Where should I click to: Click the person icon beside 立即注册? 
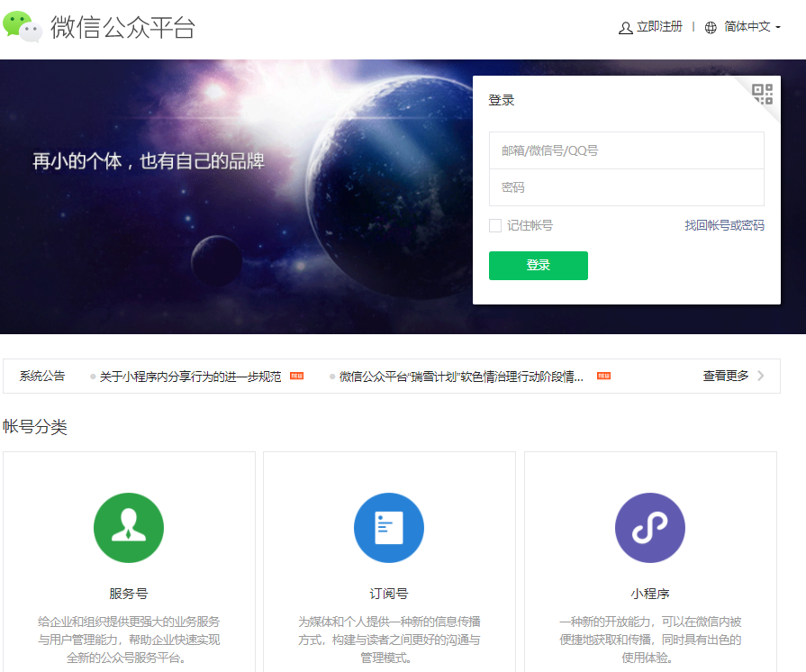625,28
